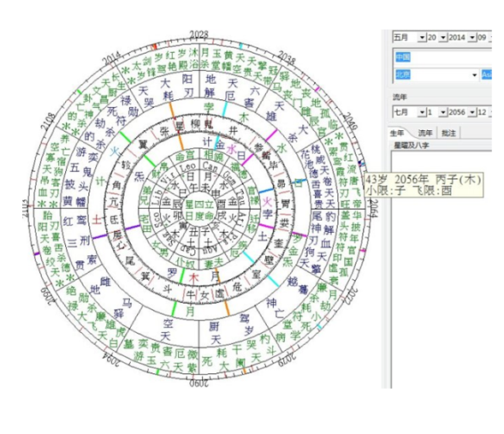504x434 pixels.
Task: Open the birth year 2014 dropdown
Action: click(471, 38)
